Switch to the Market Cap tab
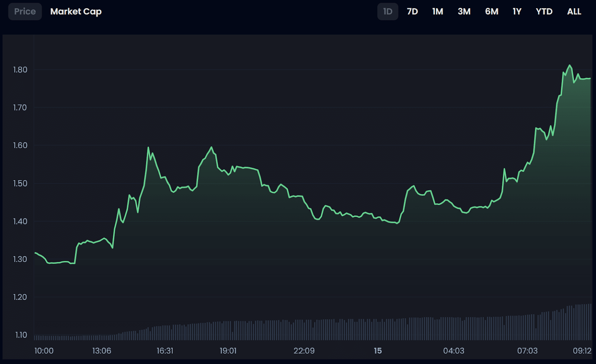Viewport: 596px width, 364px height. pyautogui.click(x=76, y=12)
